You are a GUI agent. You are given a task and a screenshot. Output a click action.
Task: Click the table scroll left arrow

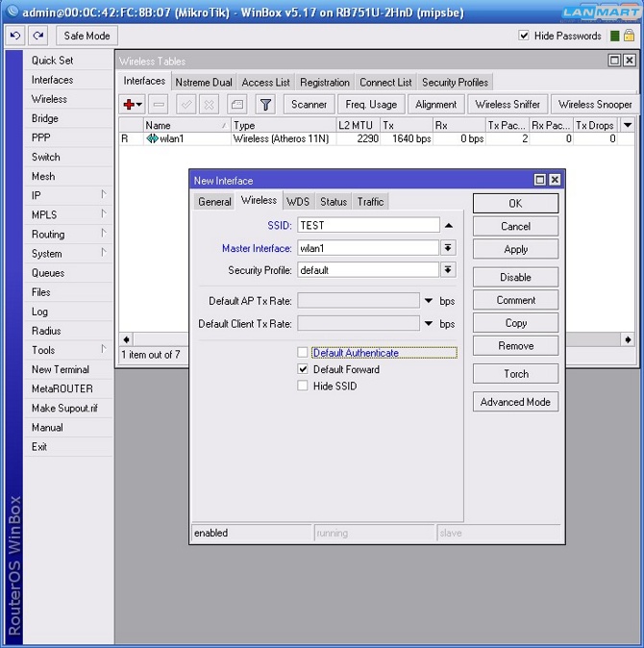126,339
